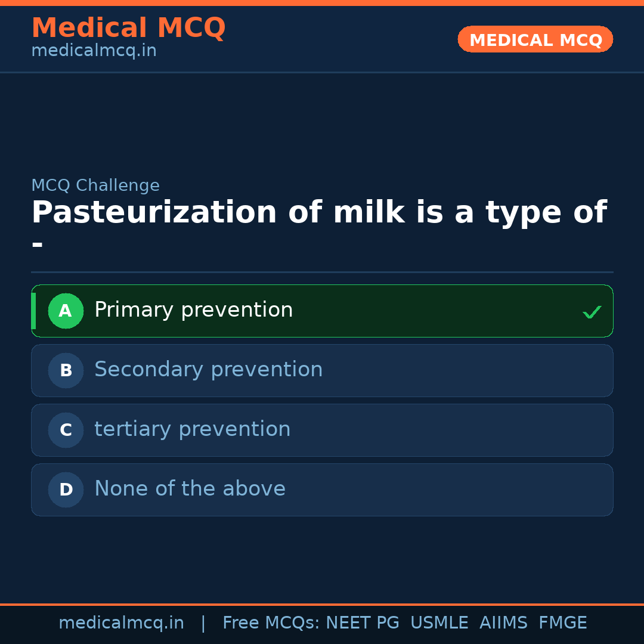Click the NEET PG text in the footer
The height and width of the screenshot is (644, 644).
pos(362,622)
